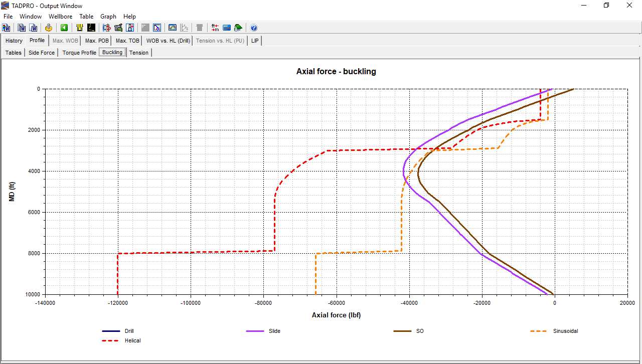Click the red dashed Helical legend swatch
Image resolution: width=642 pixels, height=364 pixels.
[111, 340]
